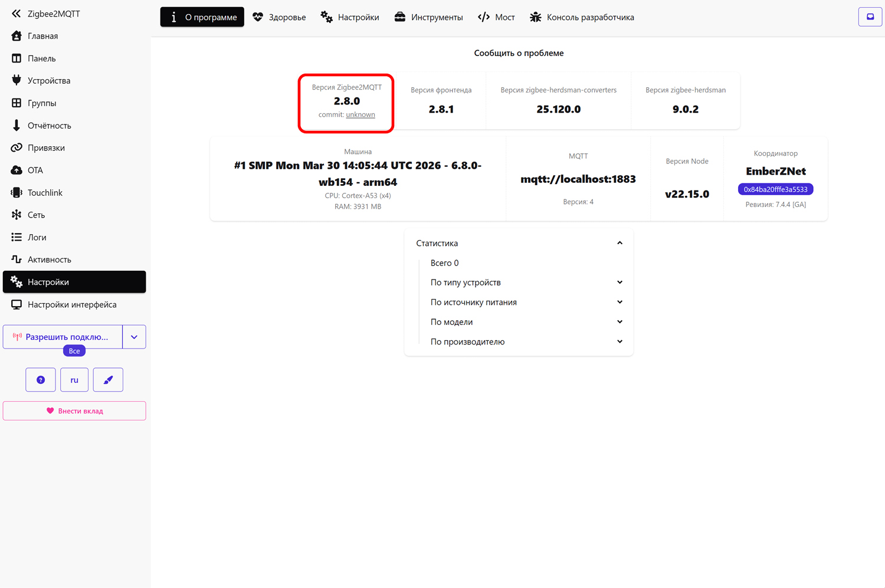Expand По модели
Viewport: 885px width, 588px height.
527,322
